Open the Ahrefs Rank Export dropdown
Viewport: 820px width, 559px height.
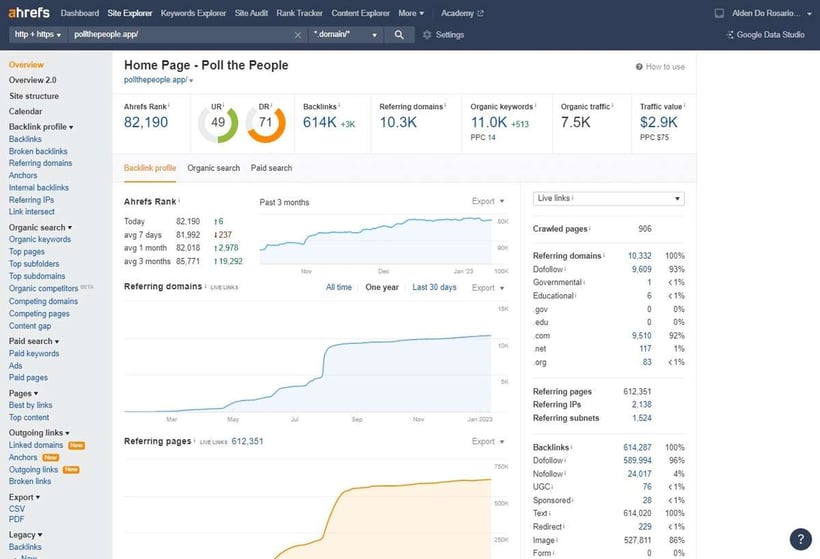pos(488,201)
